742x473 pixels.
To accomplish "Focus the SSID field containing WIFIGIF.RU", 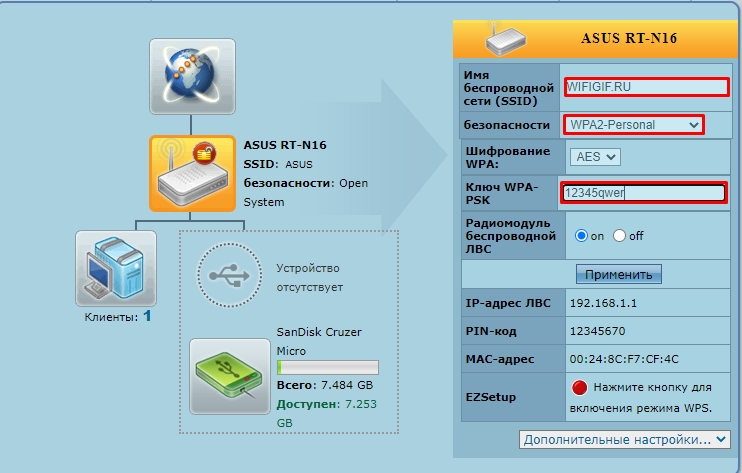I will tap(646, 87).
